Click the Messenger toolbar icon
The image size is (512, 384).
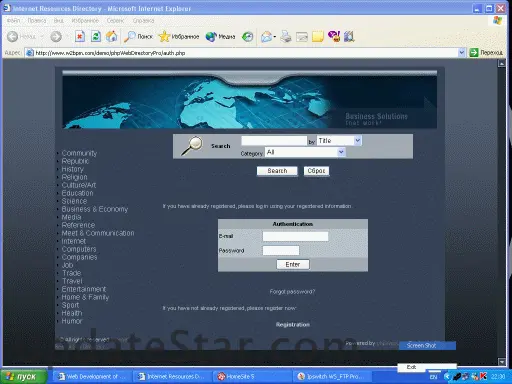(x=334, y=36)
